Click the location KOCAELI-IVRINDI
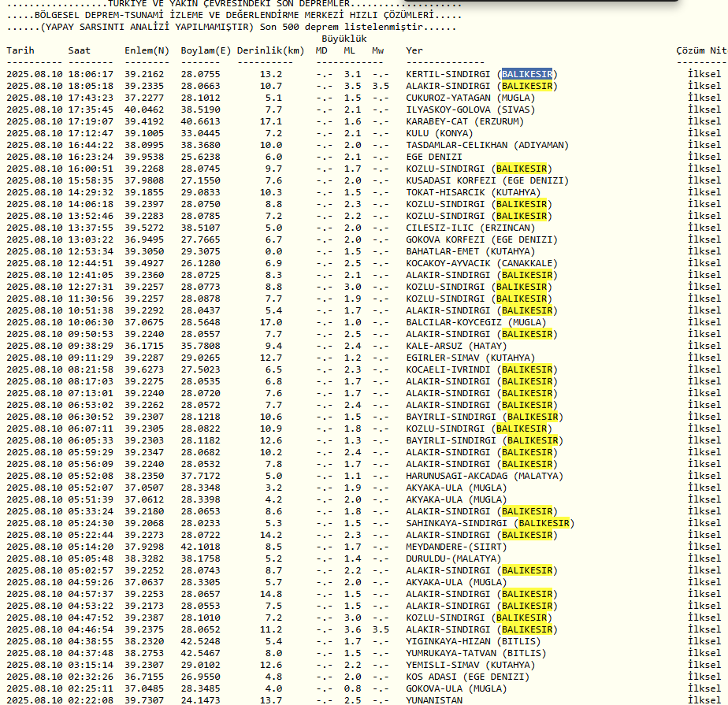Image resolution: width=728 pixels, height=705 pixels. click(448, 369)
